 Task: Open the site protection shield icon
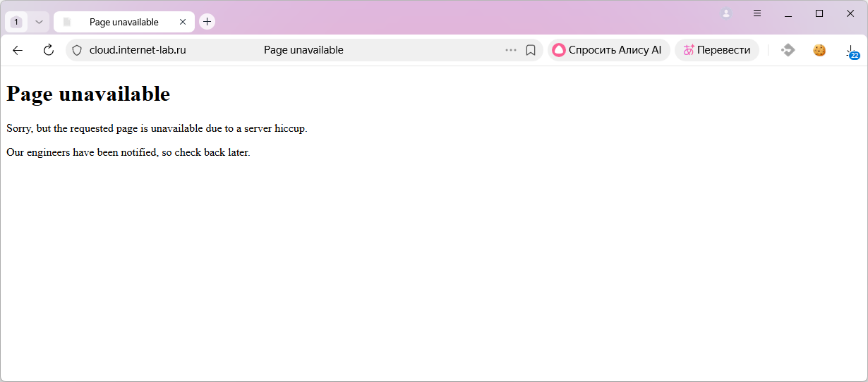[x=77, y=50]
